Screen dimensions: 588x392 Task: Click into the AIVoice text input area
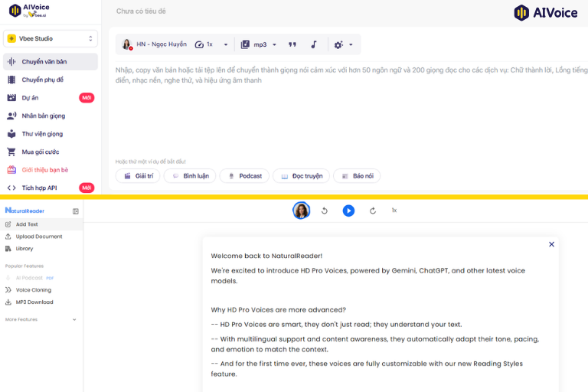click(x=351, y=109)
